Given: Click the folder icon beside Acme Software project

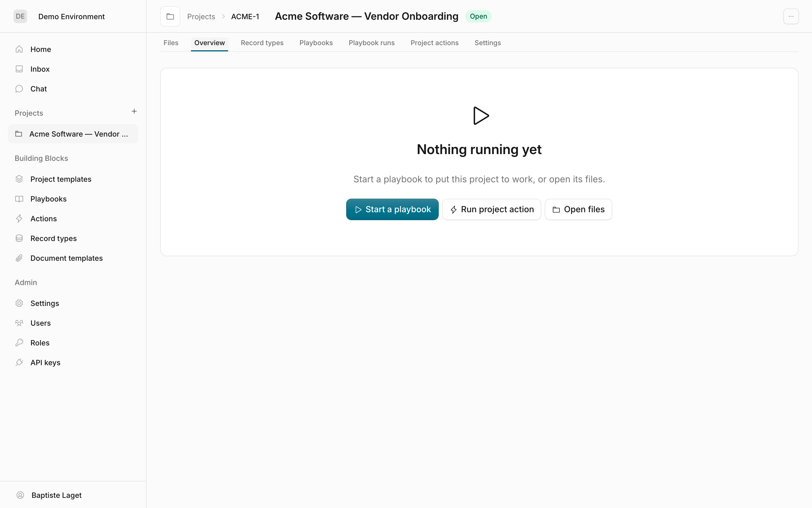Looking at the screenshot, I should pyautogui.click(x=19, y=134).
